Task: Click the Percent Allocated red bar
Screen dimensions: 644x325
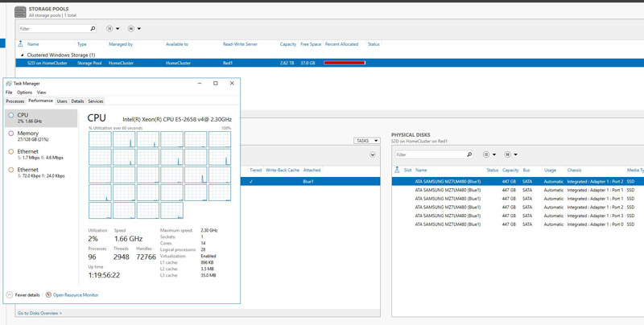Action: 345,63
